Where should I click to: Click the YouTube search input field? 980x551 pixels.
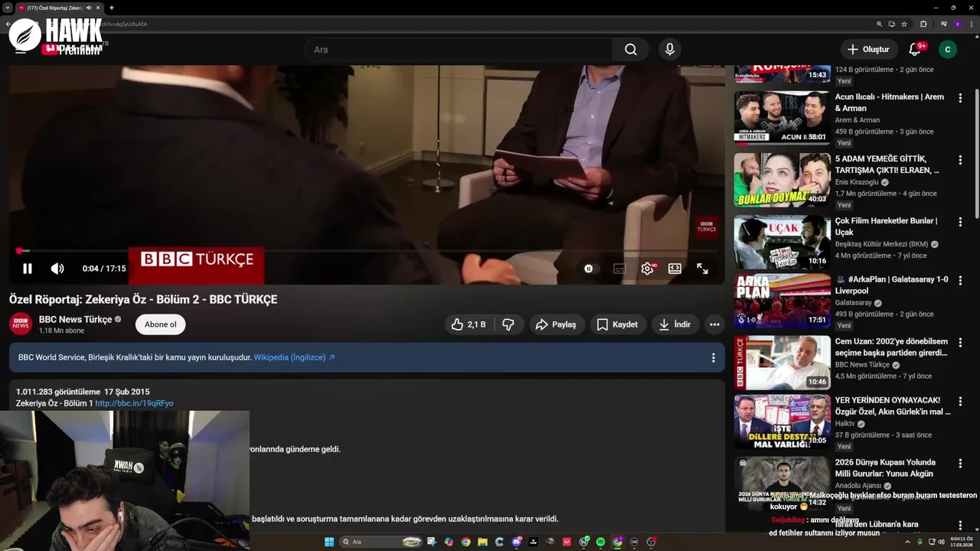459,50
